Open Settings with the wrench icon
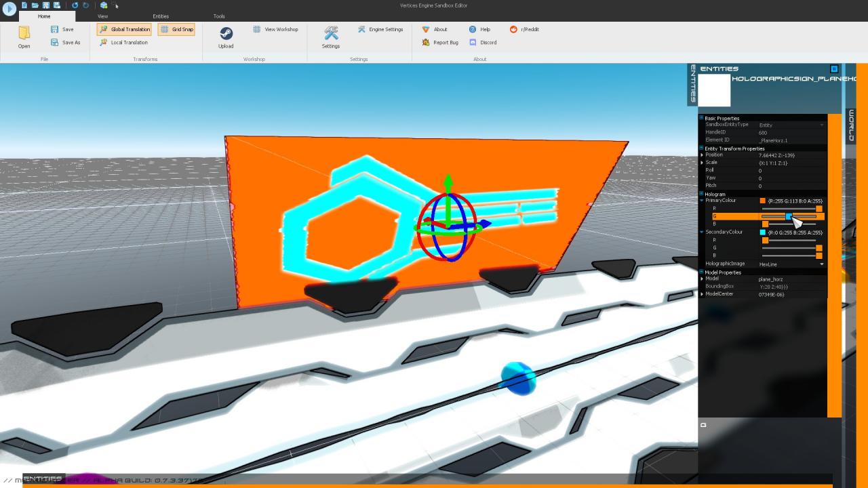 [x=331, y=33]
